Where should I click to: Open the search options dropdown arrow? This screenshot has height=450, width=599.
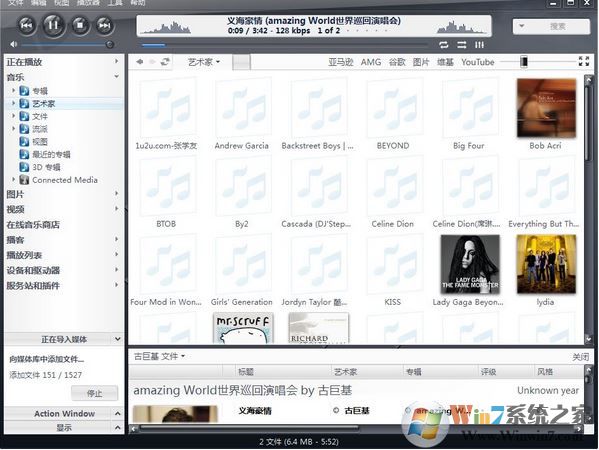(521, 26)
